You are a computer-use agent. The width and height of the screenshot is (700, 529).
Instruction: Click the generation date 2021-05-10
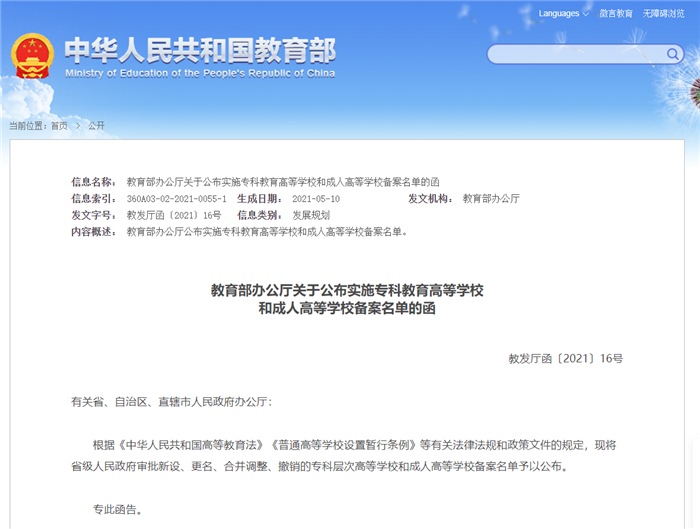(316, 199)
